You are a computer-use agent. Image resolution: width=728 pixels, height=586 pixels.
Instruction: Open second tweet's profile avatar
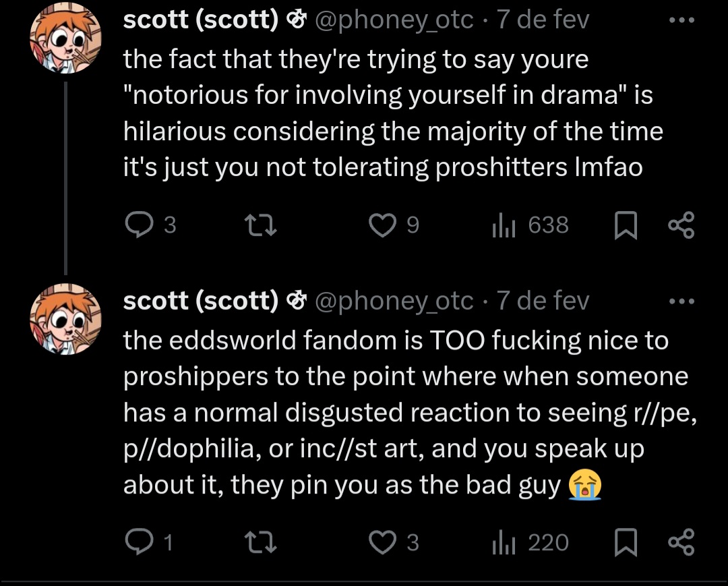65,318
